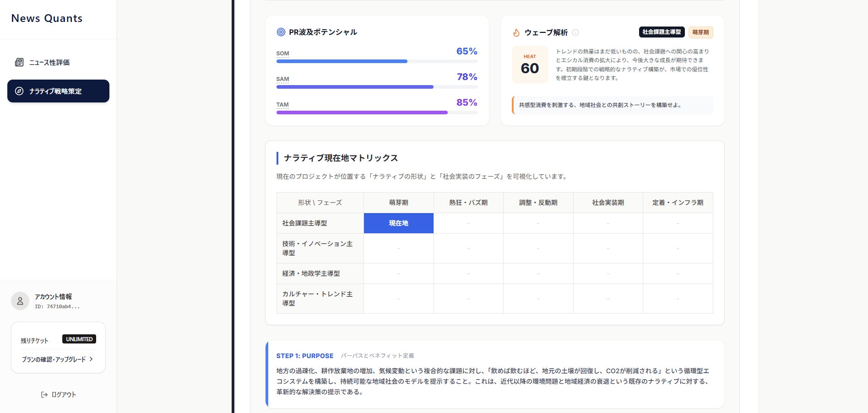The height and width of the screenshot is (413, 868).
Task: Click the flame icon beside ウェーブ解析
Action: (x=516, y=32)
